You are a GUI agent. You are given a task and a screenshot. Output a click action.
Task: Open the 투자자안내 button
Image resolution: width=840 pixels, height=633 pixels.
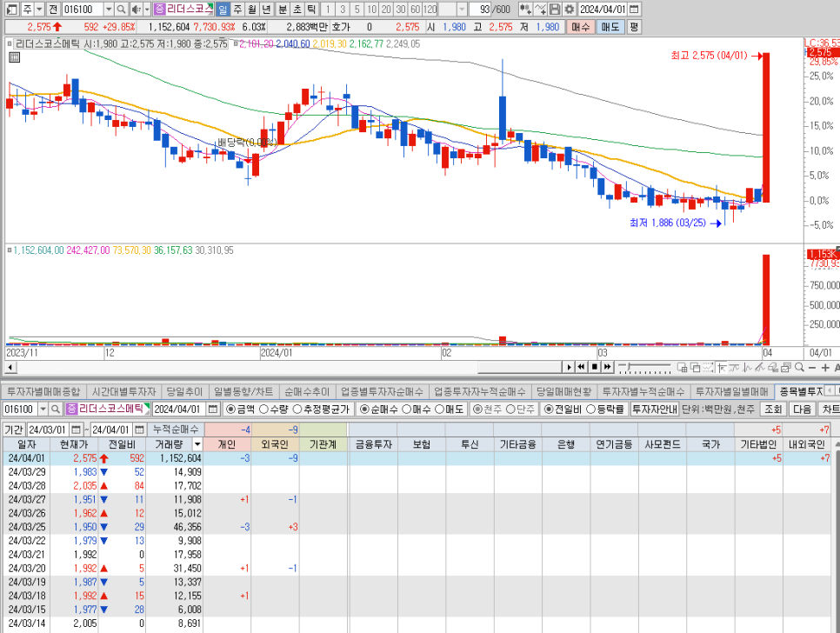tap(655, 410)
